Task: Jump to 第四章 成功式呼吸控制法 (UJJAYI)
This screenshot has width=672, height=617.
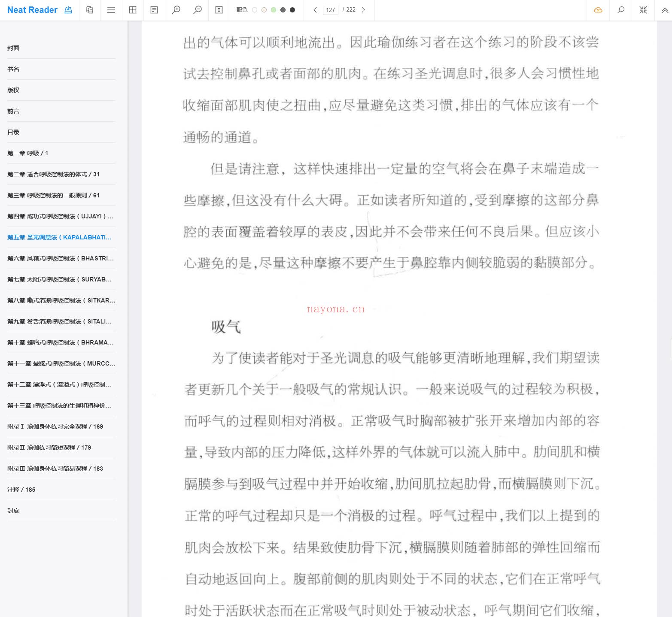Action: [x=61, y=216]
